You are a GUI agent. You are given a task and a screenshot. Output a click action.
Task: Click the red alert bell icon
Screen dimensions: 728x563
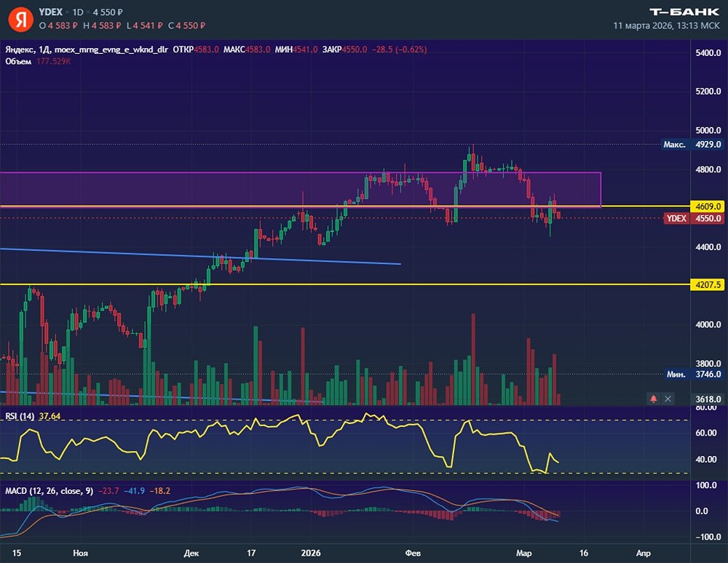coord(653,399)
